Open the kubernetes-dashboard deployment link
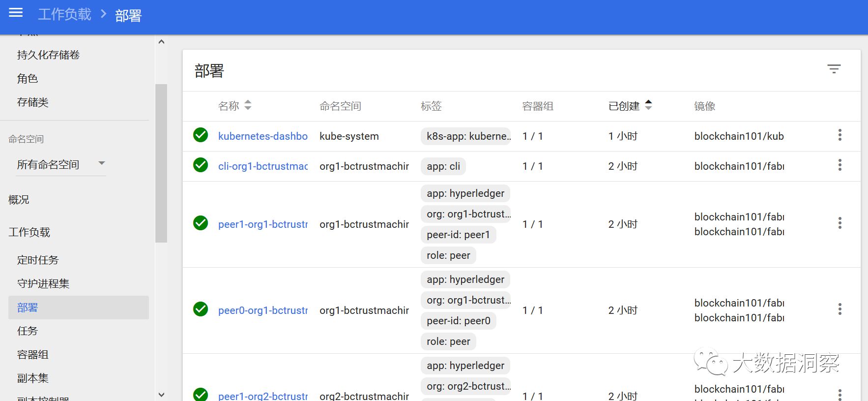This screenshot has height=401, width=868. click(x=263, y=136)
